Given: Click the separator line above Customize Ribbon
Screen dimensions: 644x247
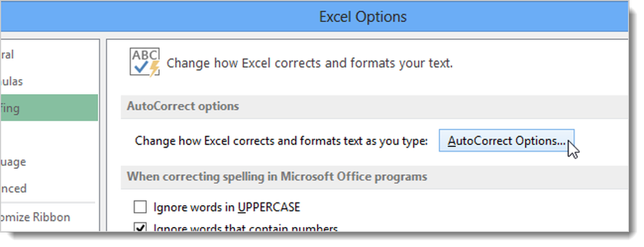Looking at the screenshot, I should tap(48, 203).
